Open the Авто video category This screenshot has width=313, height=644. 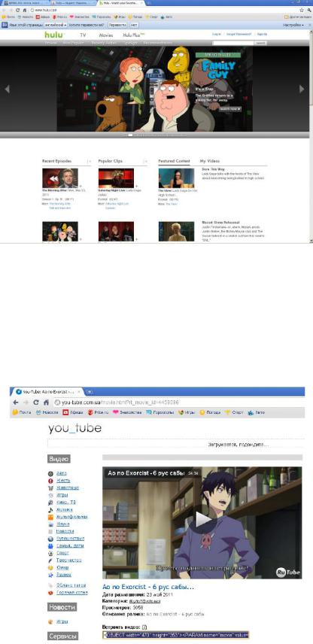click(62, 473)
